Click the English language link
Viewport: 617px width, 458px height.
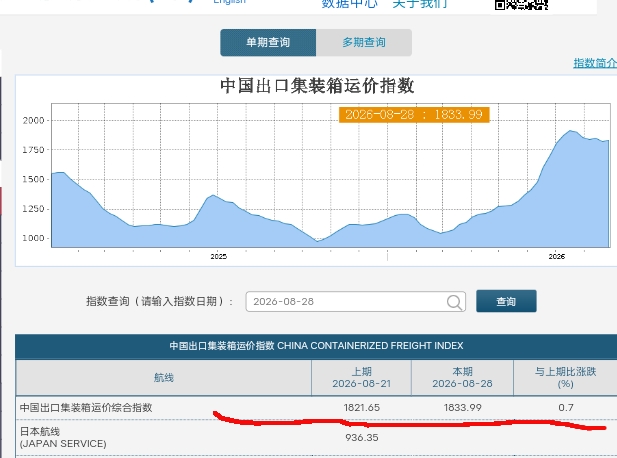point(229,2)
